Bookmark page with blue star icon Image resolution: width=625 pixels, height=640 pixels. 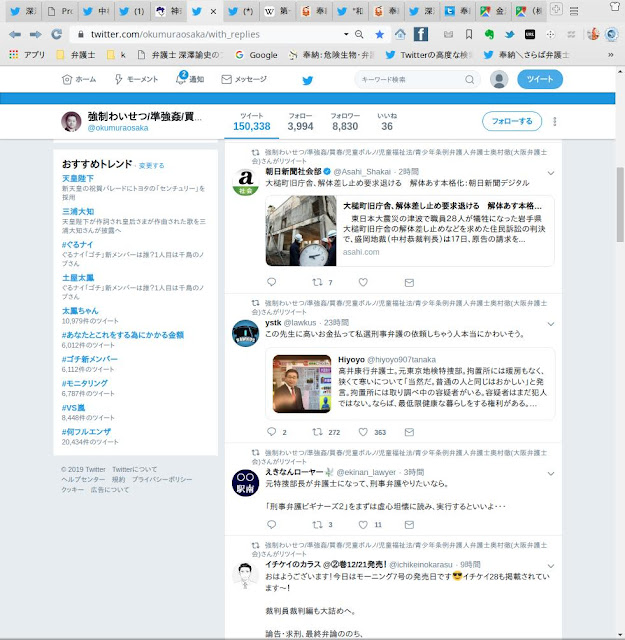click(380, 35)
